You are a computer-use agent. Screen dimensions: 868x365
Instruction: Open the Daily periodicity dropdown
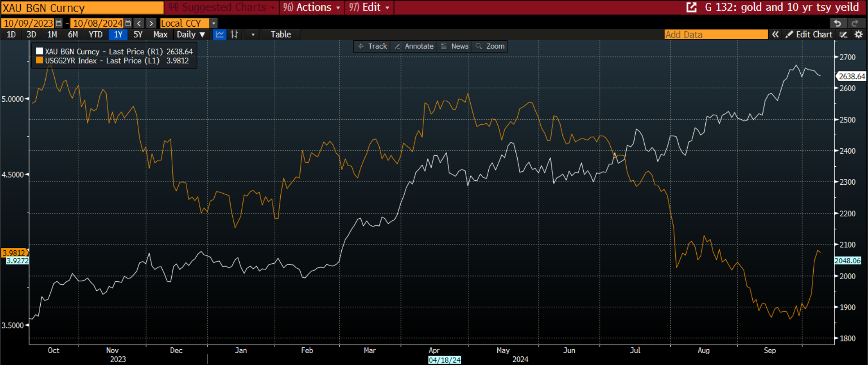click(x=191, y=34)
